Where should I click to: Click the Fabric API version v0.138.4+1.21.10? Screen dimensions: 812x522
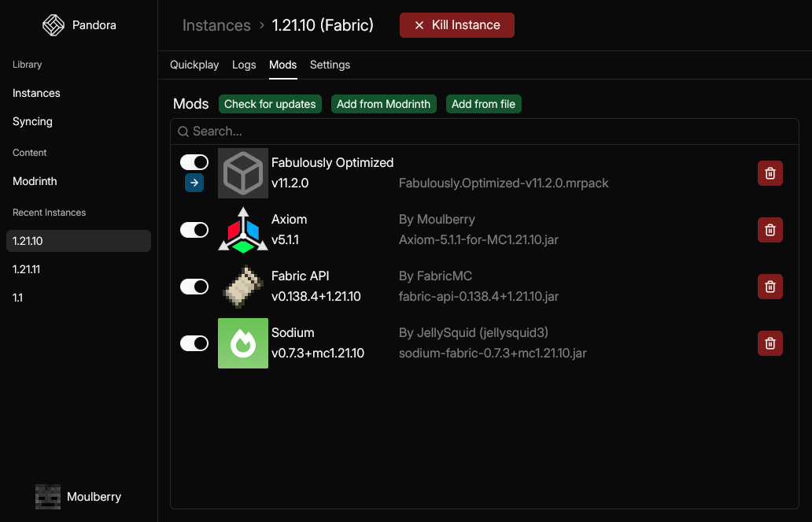(316, 297)
